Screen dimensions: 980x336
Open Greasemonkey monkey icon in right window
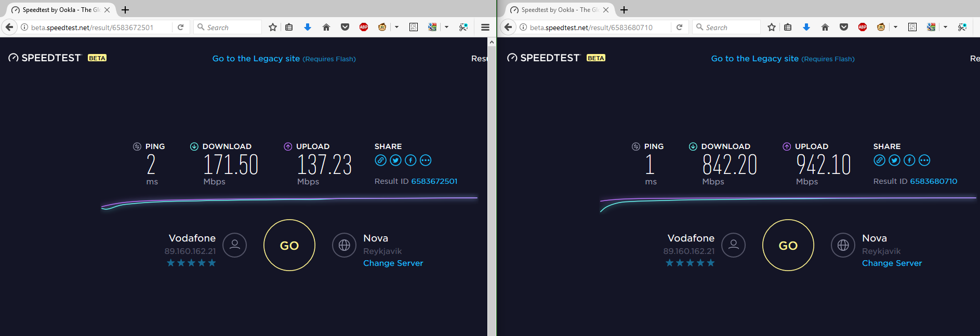881,27
